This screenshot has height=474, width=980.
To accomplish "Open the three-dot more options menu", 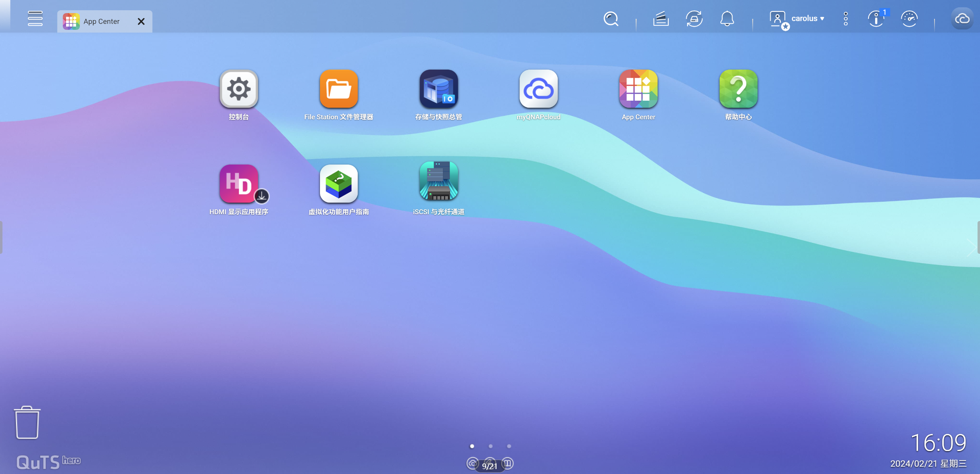I will (846, 19).
